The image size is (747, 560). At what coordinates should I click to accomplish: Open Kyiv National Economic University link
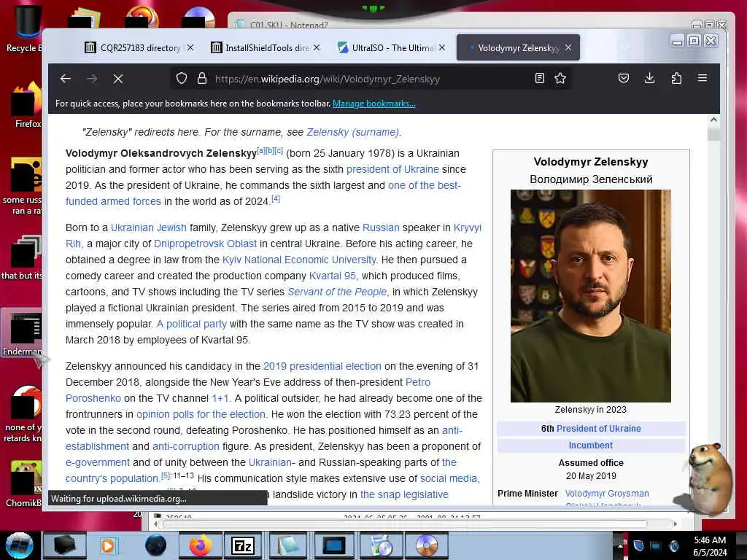pyautogui.click(x=299, y=260)
